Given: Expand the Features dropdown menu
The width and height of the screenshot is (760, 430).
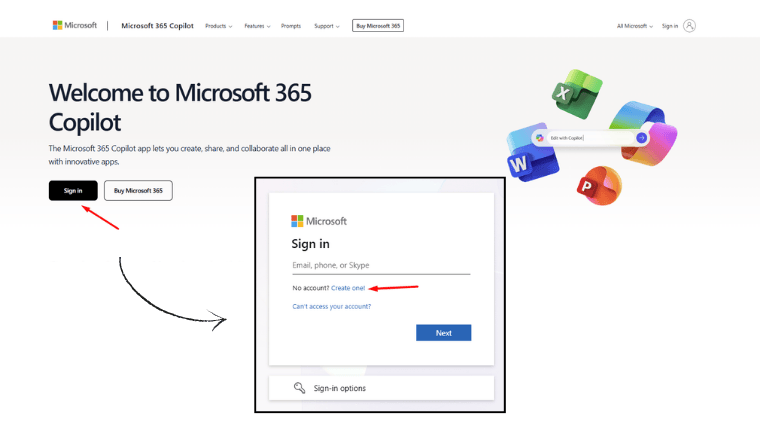Looking at the screenshot, I should pyautogui.click(x=257, y=26).
